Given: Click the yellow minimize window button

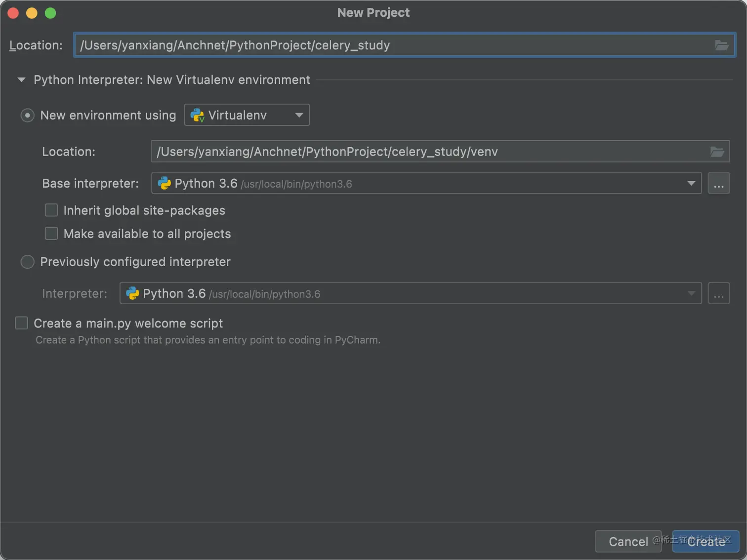Looking at the screenshot, I should 32,13.
